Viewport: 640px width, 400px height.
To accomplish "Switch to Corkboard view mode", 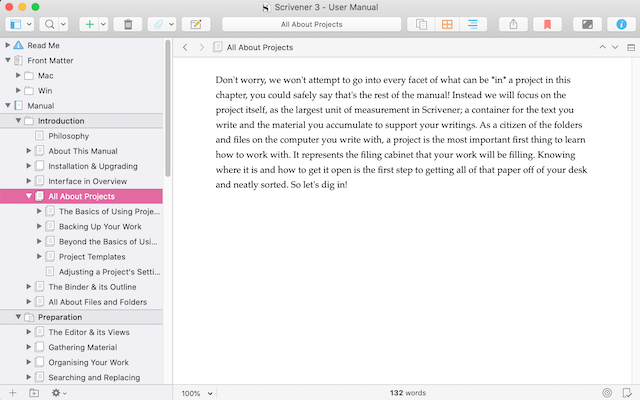I will (x=447, y=24).
